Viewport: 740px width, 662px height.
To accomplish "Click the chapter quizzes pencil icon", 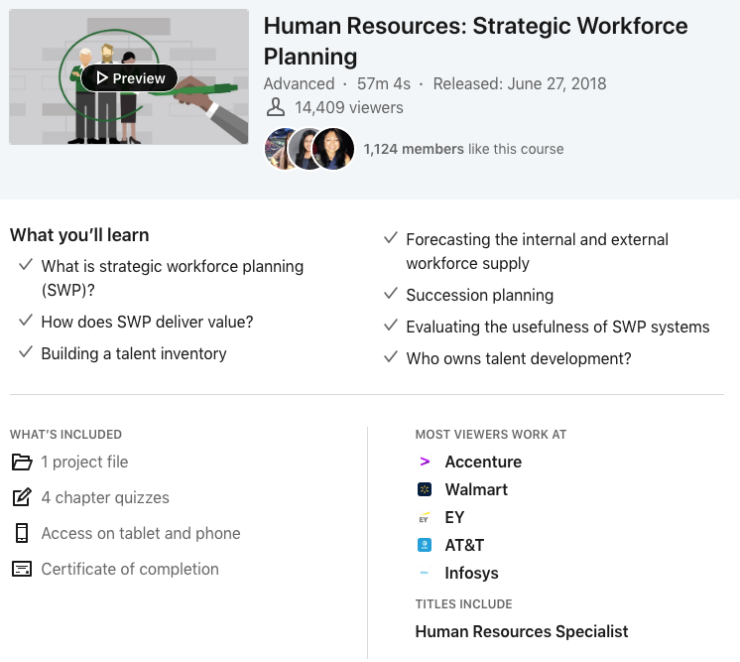I will [x=21, y=498].
